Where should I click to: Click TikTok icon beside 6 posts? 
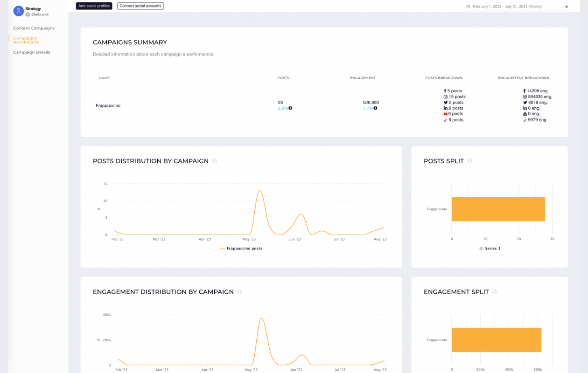[x=445, y=120]
